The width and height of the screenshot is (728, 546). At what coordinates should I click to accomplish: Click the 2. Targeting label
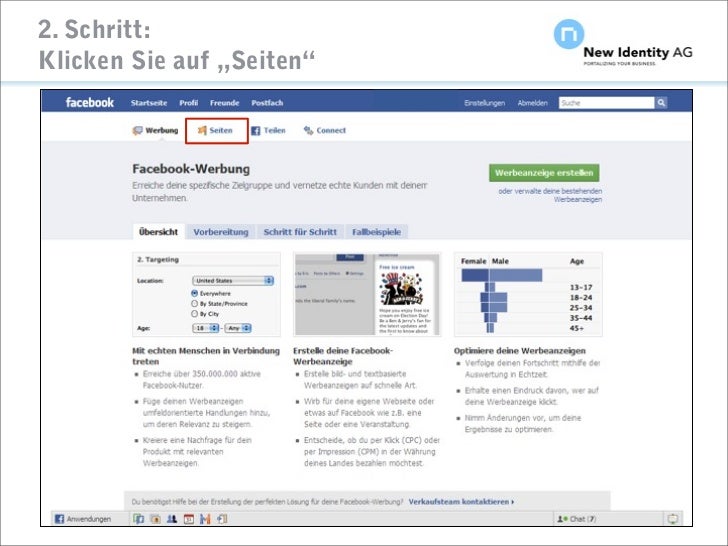(158, 260)
